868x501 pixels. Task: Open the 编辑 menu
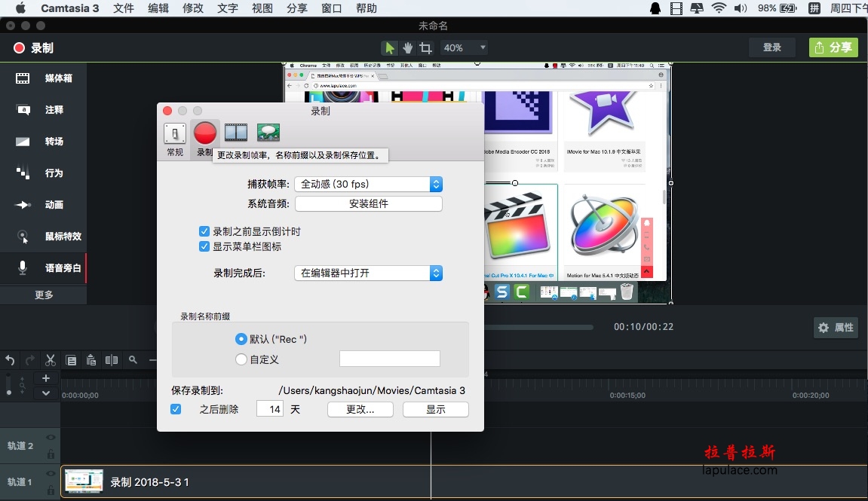tap(158, 8)
